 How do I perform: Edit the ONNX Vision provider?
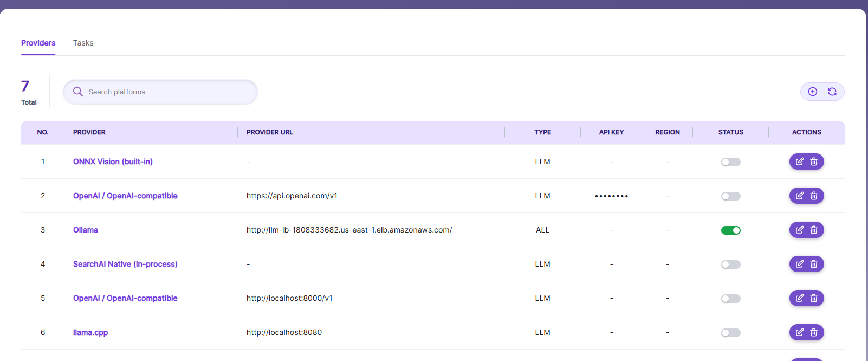(800, 162)
